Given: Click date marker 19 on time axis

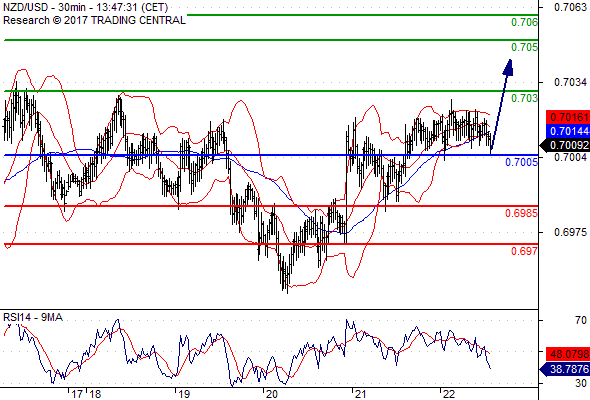Looking at the screenshot, I should coord(184,394).
